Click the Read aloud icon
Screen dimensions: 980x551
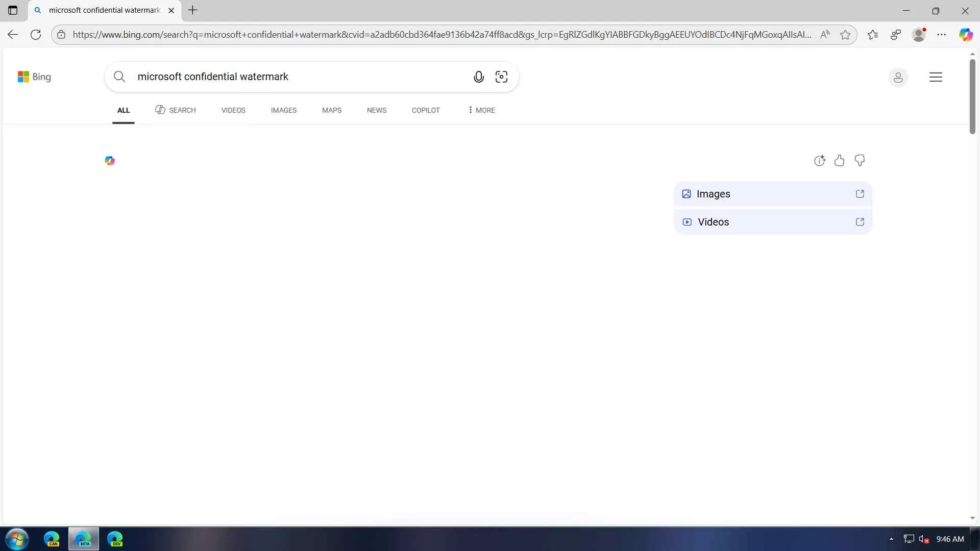point(825,35)
